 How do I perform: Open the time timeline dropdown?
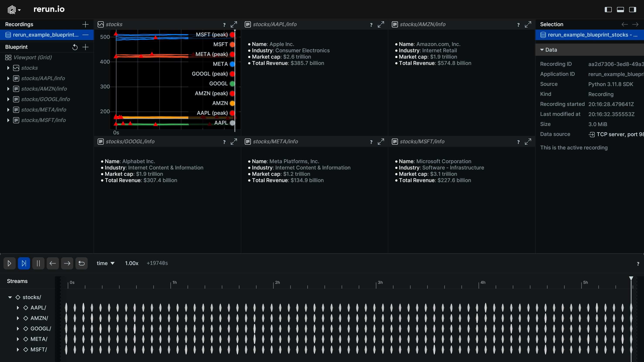click(x=106, y=263)
